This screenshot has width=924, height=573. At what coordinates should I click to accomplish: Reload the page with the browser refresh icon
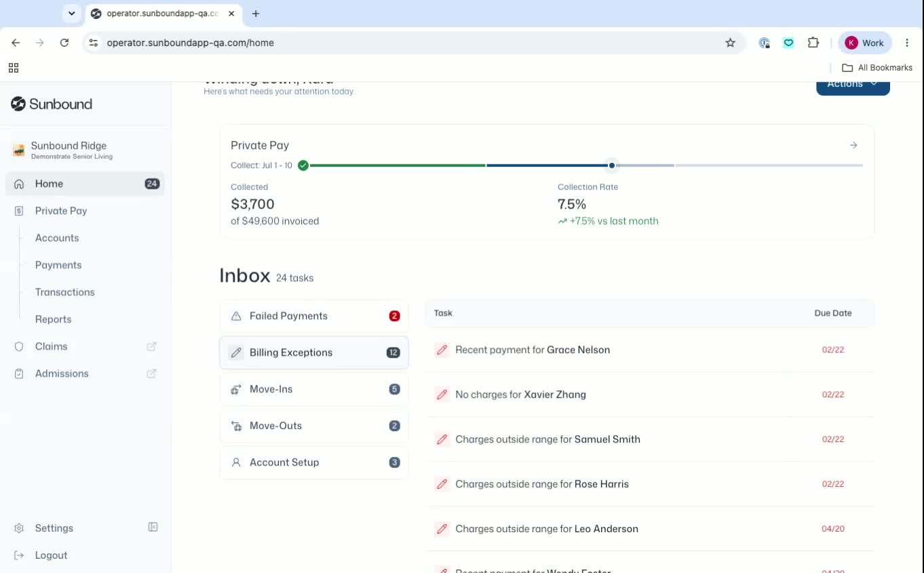click(64, 43)
